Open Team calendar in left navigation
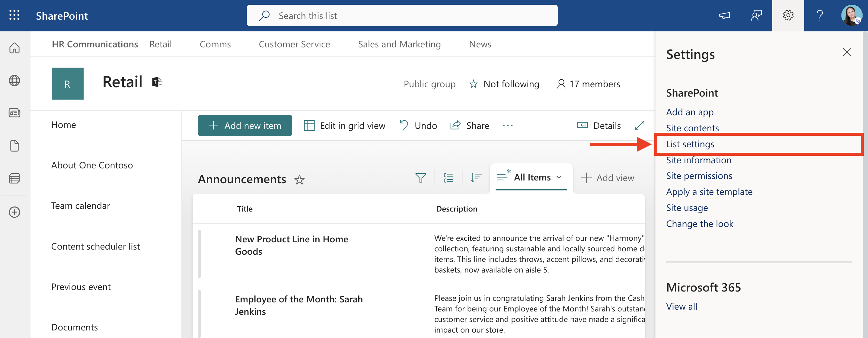 (x=81, y=206)
